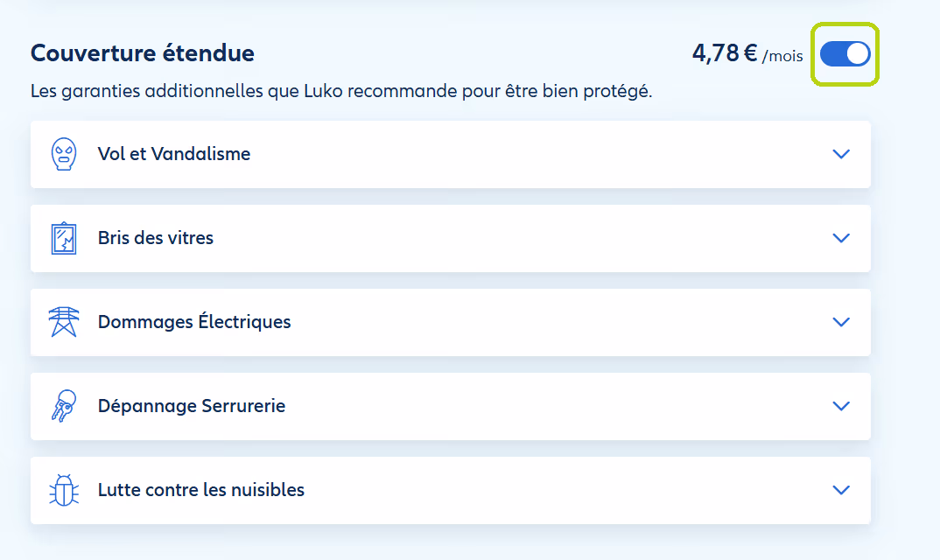Click the broken window glass icon
940x560 pixels.
tap(64, 238)
